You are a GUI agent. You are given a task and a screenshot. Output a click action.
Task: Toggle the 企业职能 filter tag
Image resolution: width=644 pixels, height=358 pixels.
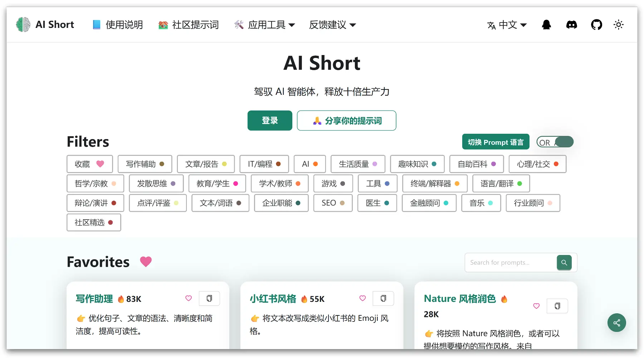[x=281, y=203]
